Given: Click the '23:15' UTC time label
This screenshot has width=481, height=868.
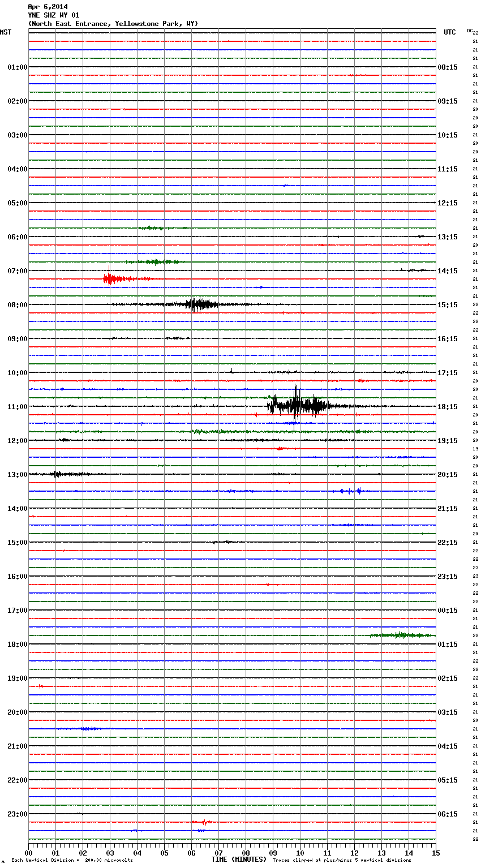Looking at the screenshot, I should click(448, 577).
